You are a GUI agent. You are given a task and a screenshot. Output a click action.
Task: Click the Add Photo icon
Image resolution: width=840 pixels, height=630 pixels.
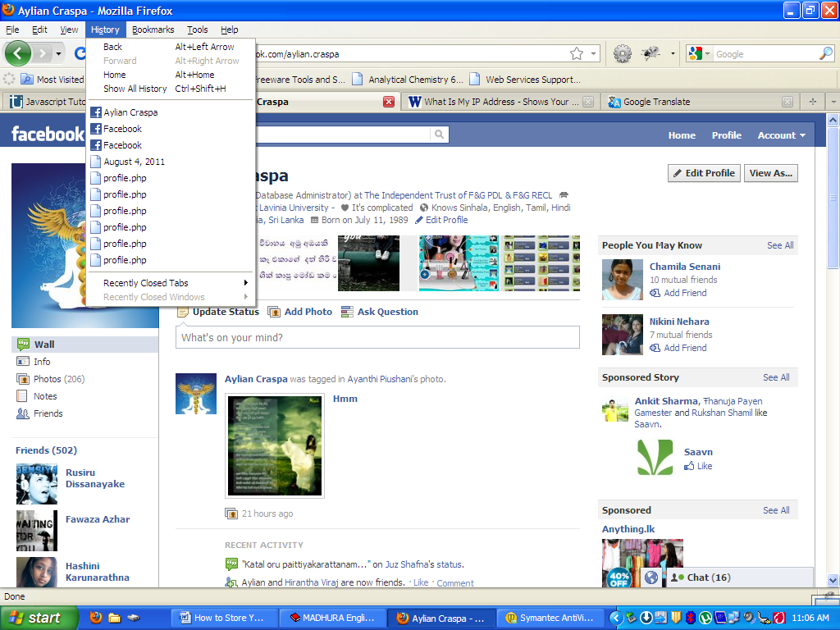pos(274,312)
